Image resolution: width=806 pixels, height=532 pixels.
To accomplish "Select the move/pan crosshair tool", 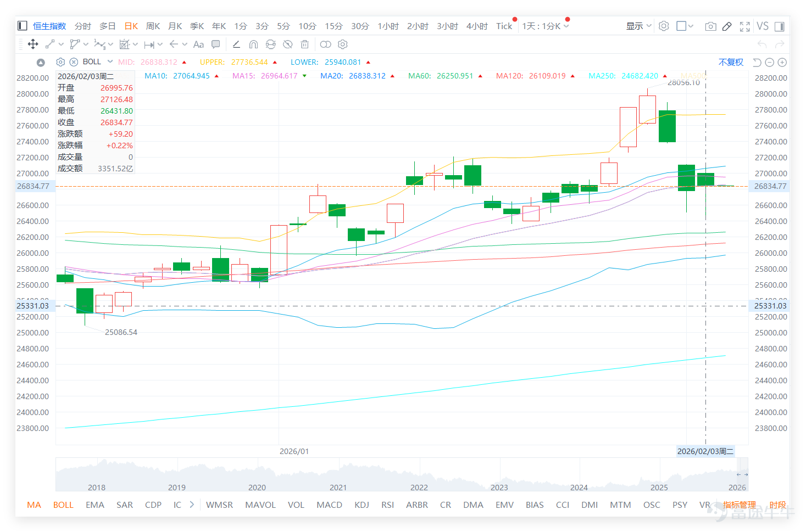I will (x=32, y=44).
